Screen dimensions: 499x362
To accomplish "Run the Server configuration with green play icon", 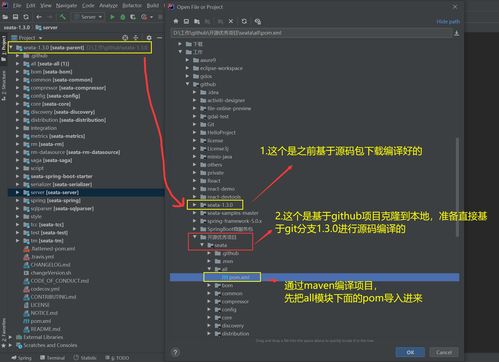I will point(112,17).
